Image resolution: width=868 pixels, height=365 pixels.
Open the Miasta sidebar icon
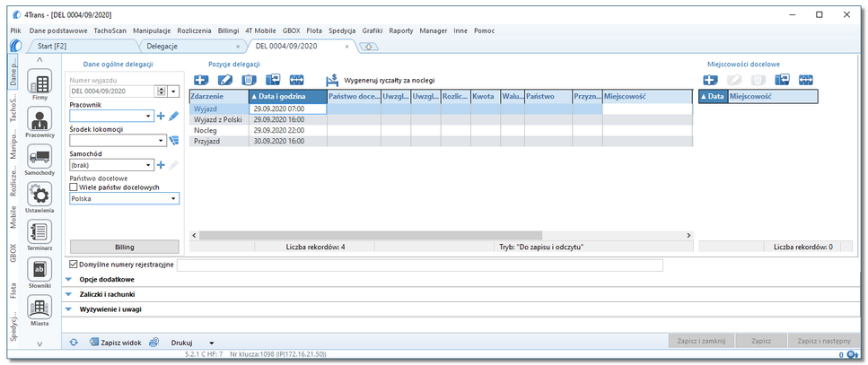coord(39,308)
